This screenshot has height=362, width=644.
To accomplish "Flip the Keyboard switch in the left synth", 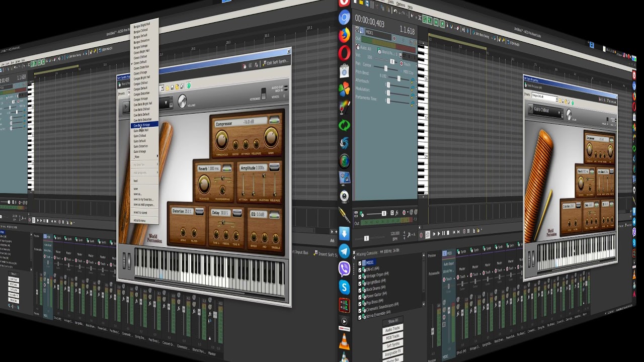I will (263, 94).
